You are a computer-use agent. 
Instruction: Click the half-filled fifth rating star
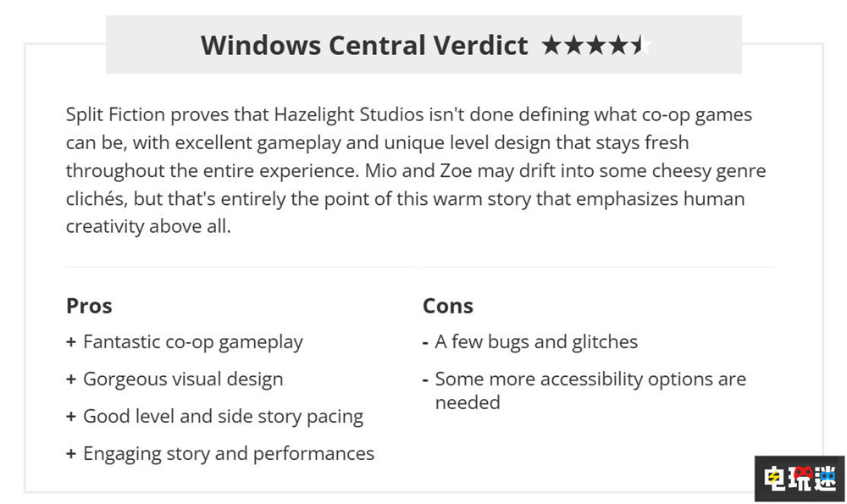[x=641, y=45]
